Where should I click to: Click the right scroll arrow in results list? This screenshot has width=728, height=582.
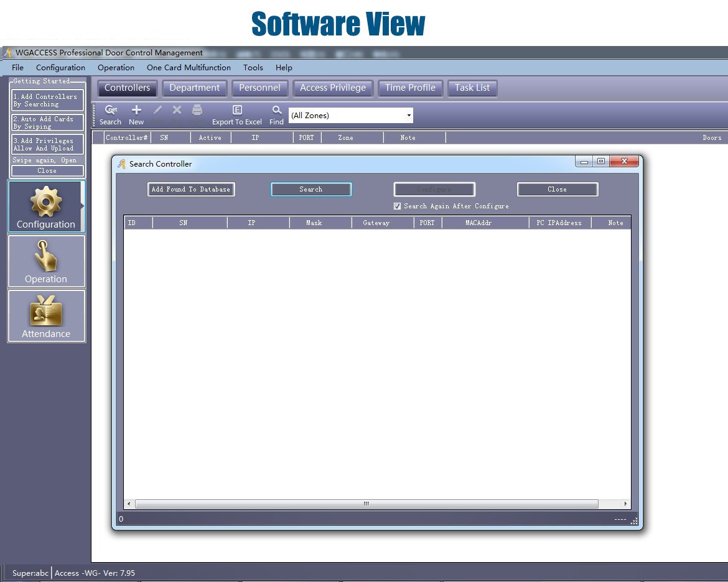(x=625, y=504)
